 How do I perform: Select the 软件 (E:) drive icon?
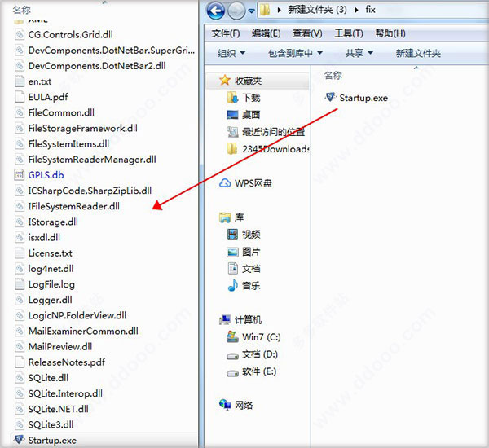232,373
